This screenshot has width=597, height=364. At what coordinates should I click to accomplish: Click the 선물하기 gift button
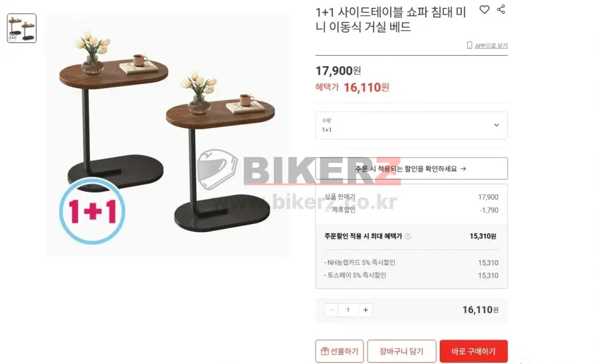pos(339,351)
